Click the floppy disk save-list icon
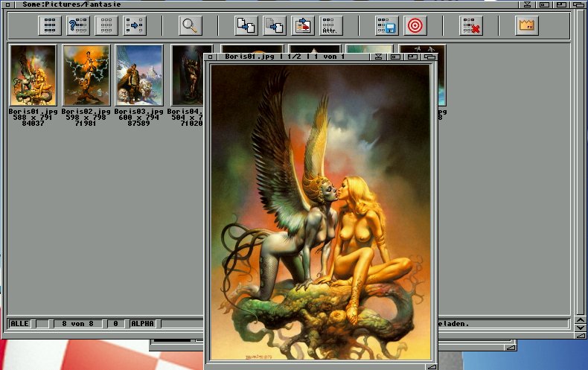The image size is (588, 370). (387, 25)
